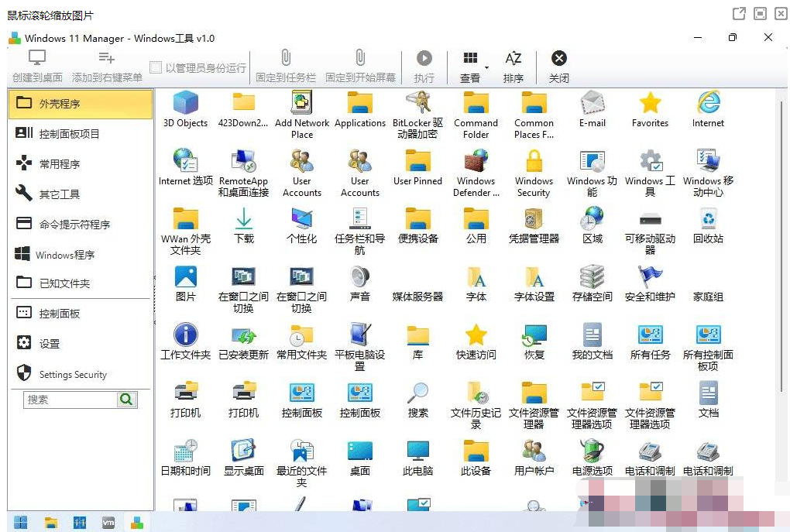Launch the Internet Explorer shell icon
The image size is (790, 532).
(708, 109)
